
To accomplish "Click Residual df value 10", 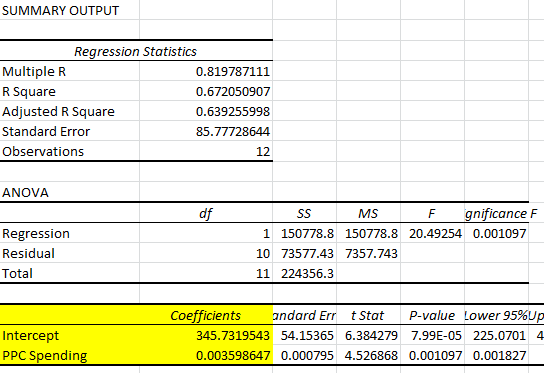I will click(x=206, y=253).
